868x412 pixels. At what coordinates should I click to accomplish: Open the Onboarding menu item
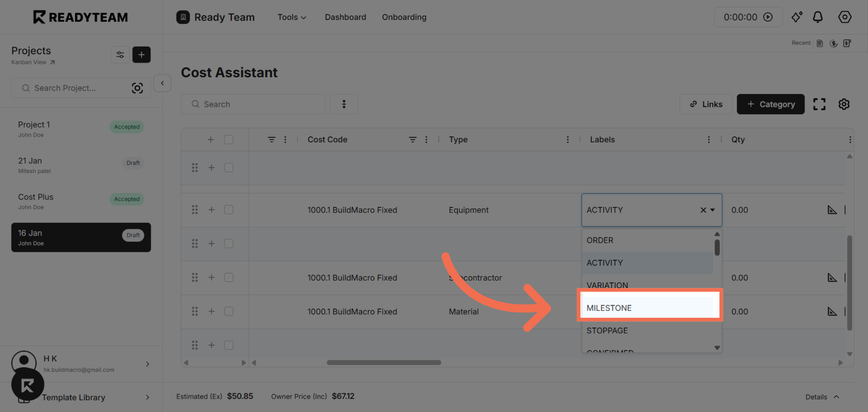click(x=404, y=17)
